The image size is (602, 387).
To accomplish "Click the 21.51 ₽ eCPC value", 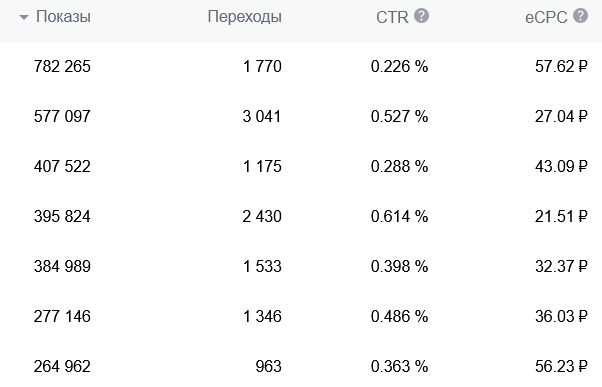I will [x=561, y=216].
